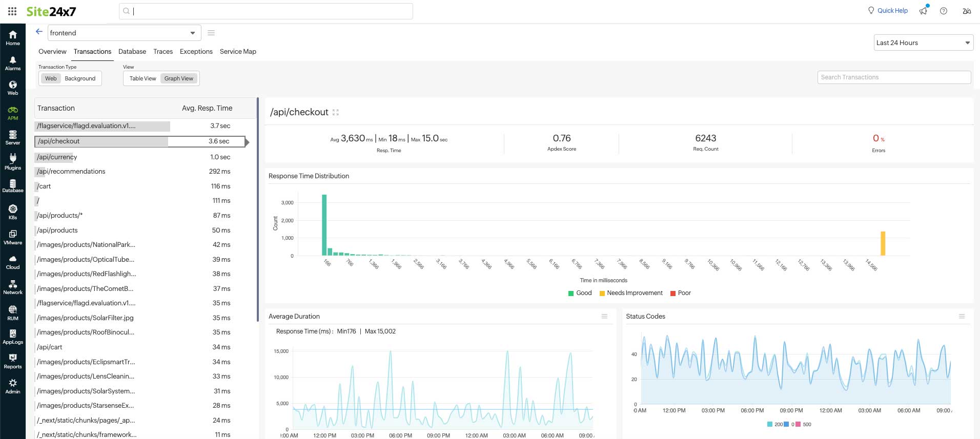
Task: Open the Last 24 Hours time range dropdown
Action: [923, 43]
